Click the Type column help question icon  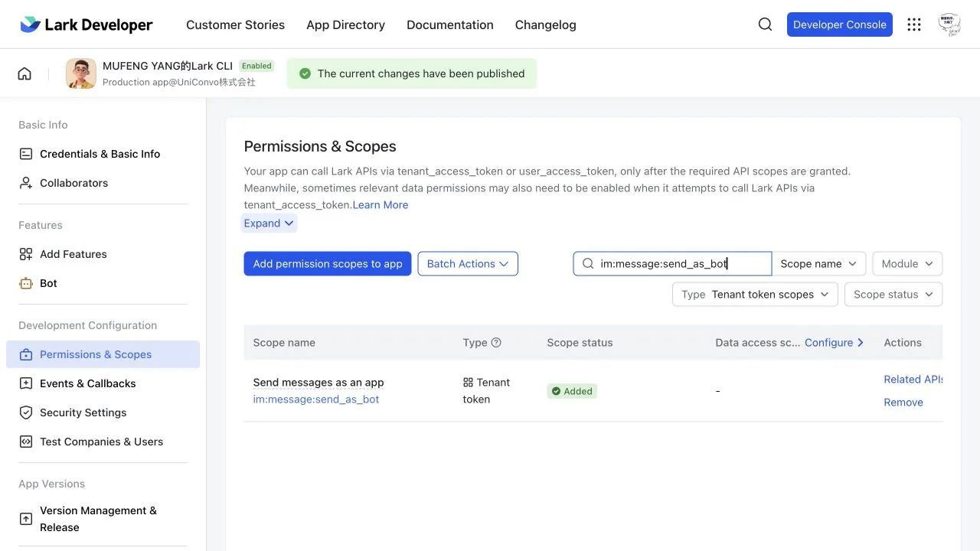pos(496,343)
